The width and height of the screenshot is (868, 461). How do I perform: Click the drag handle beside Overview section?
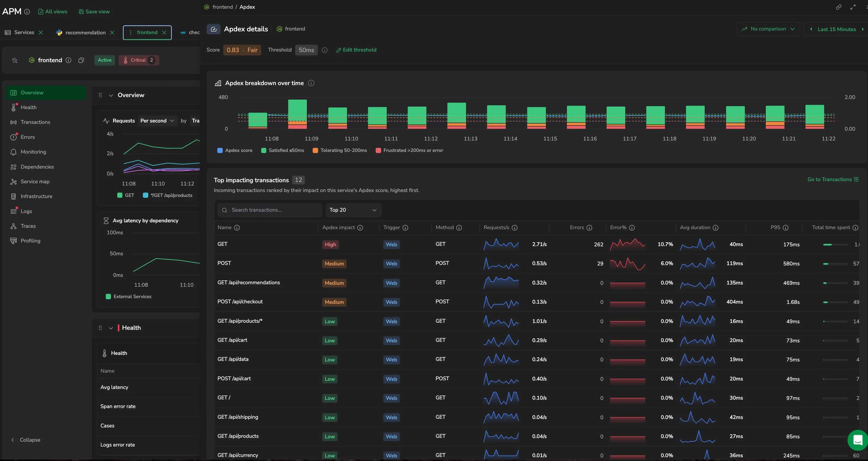tap(100, 95)
